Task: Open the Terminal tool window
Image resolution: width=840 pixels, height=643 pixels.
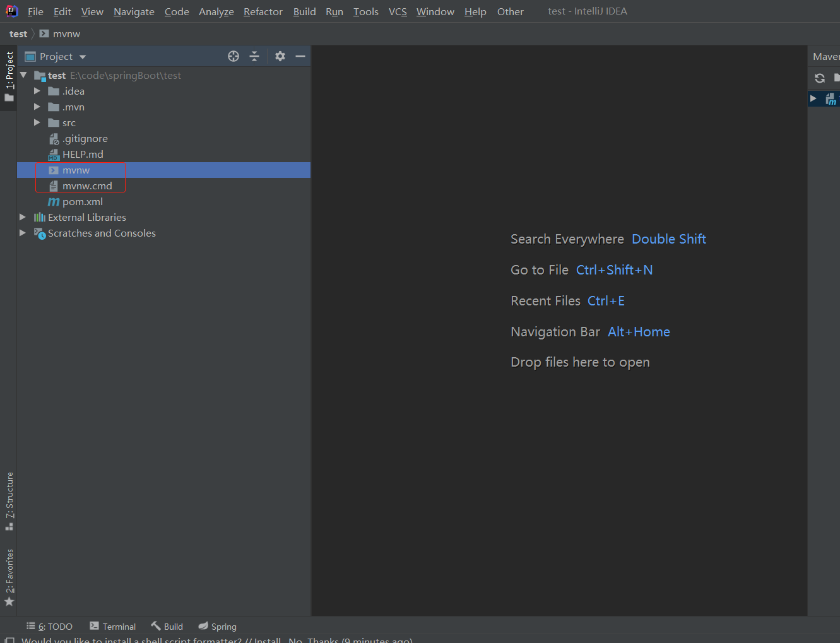Action: pyautogui.click(x=112, y=626)
